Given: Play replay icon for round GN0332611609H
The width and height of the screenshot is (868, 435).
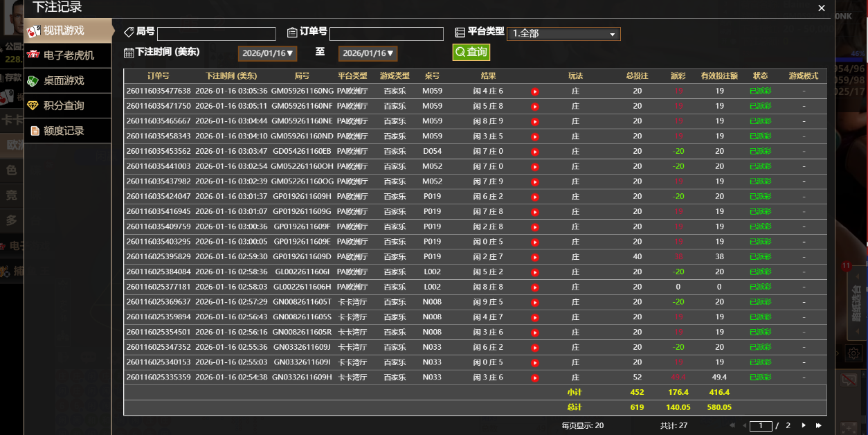Looking at the screenshot, I should point(535,378).
